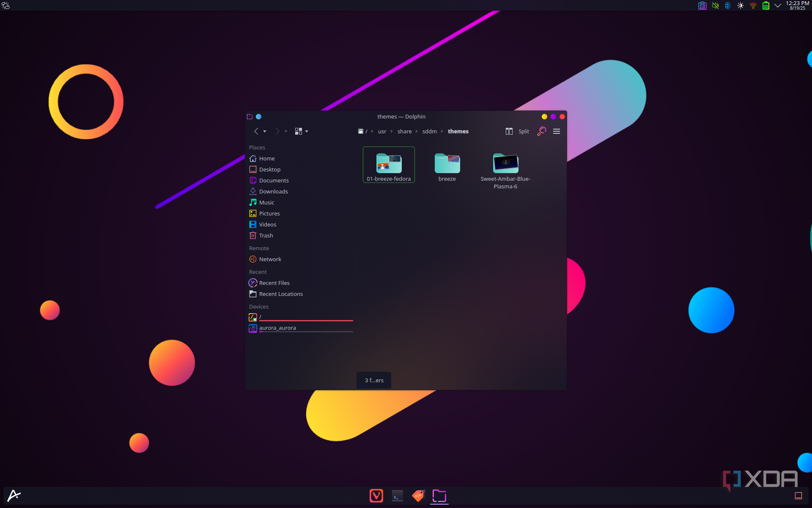Viewport: 812px width, 508px height.
Task: Toggle the muted audio volume tray icon
Action: click(x=715, y=6)
